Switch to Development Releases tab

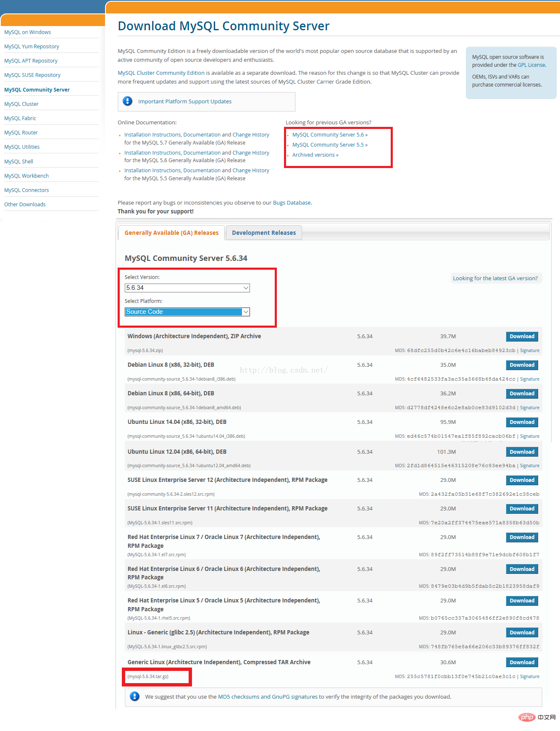[x=264, y=233]
